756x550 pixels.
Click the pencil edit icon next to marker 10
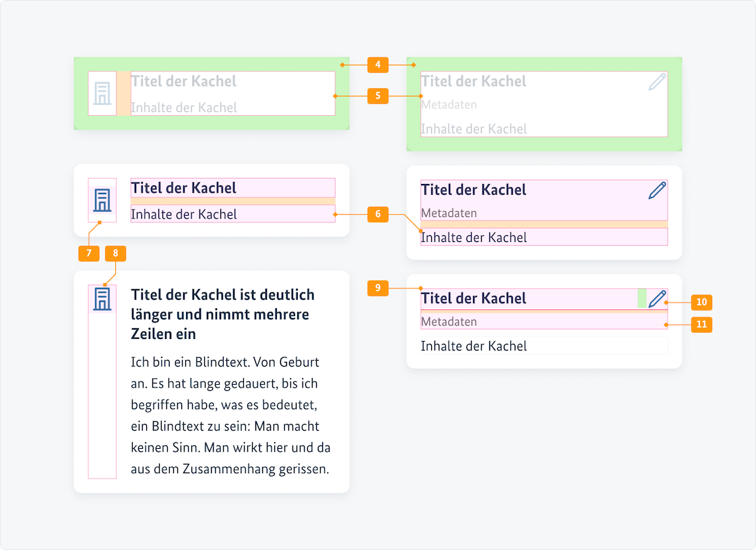coord(657,299)
